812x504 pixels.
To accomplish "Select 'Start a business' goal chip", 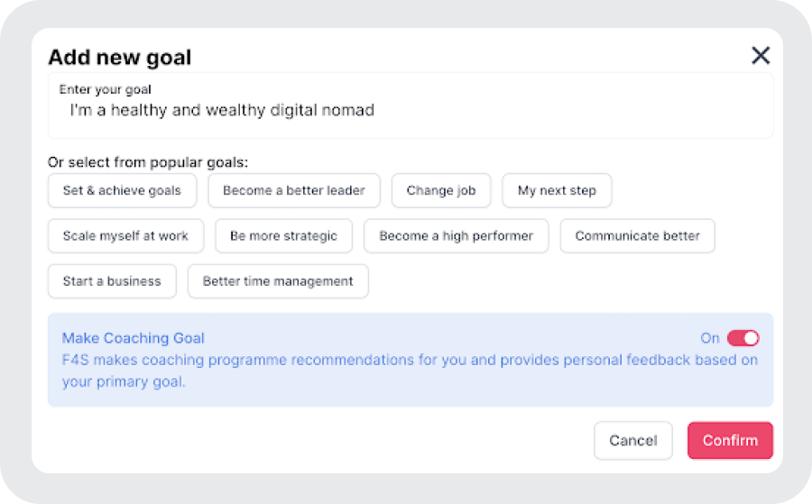I will pyautogui.click(x=112, y=280).
